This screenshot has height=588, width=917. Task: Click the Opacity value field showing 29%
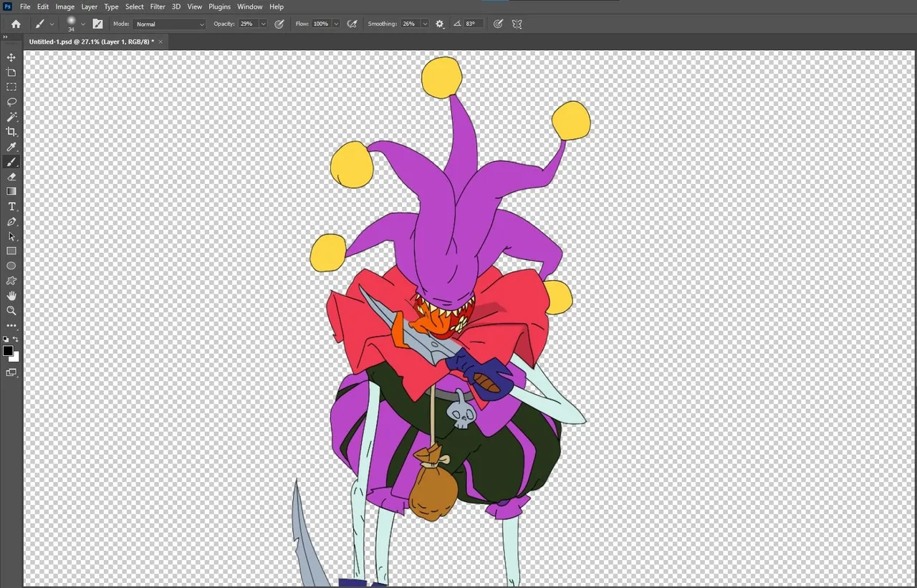[x=247, y=24]
